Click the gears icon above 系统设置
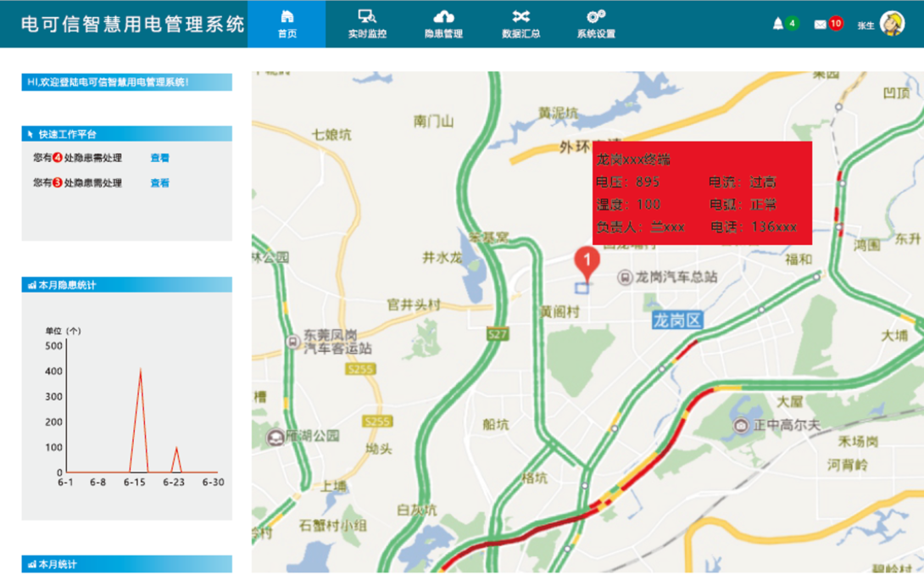Viewport: 924px width, 575px height. [x=596, y=16]
